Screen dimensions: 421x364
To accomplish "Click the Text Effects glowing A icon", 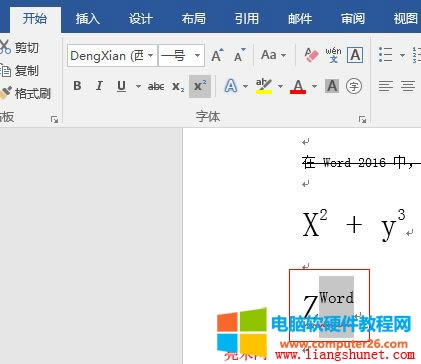I will 231,86.
